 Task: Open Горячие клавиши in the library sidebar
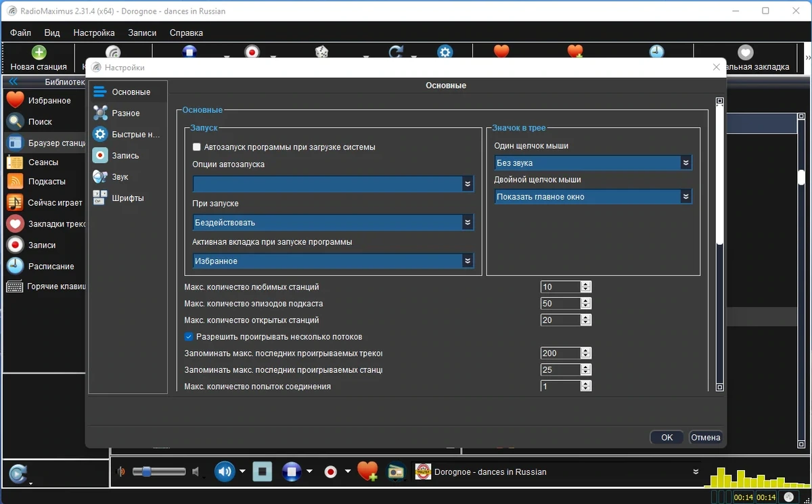point(45,286)
